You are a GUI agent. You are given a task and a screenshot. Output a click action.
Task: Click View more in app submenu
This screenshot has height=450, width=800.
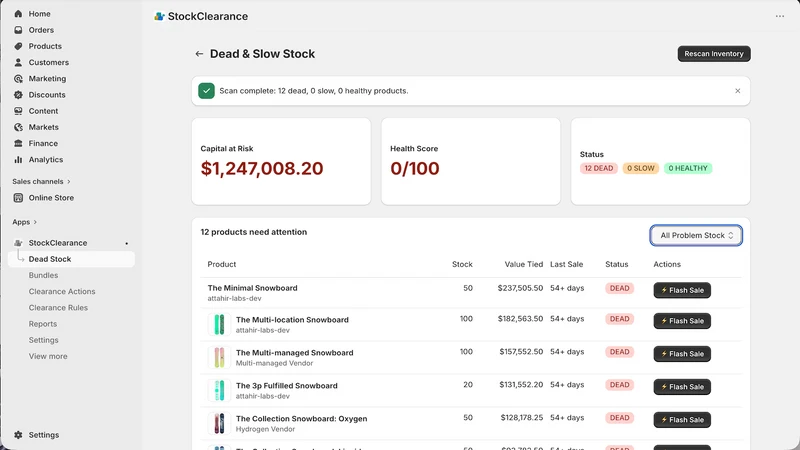tap(48, 356)
